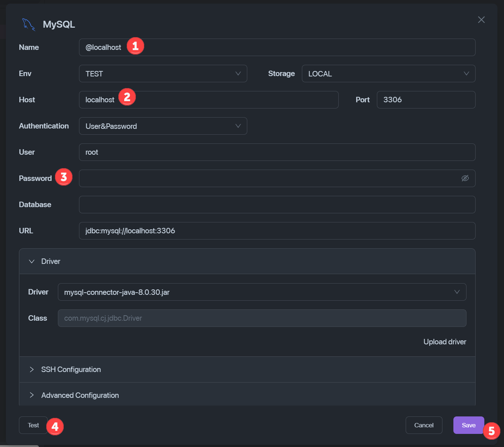Expand the SSH Configuration section
Screen dimensions: 504x447
247,369
